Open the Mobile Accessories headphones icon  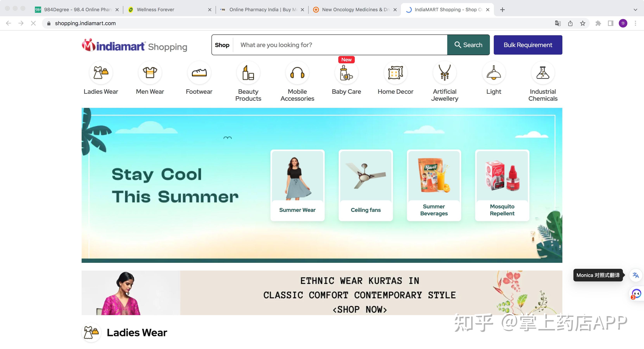click(297, 73)
